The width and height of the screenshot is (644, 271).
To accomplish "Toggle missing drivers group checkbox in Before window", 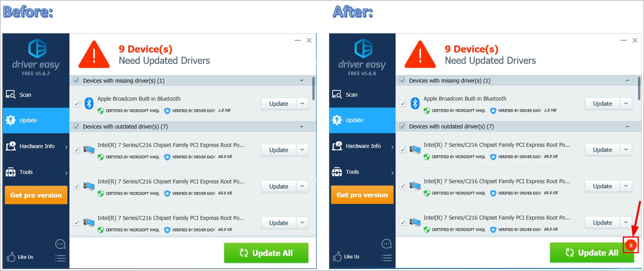I will click(76, 80).
